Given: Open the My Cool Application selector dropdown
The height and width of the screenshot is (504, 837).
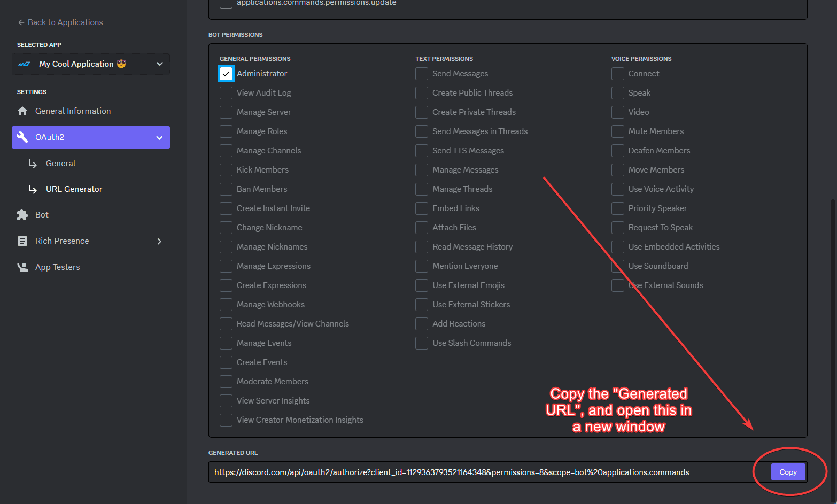Looking at the screenshot, I should (91, 64).
